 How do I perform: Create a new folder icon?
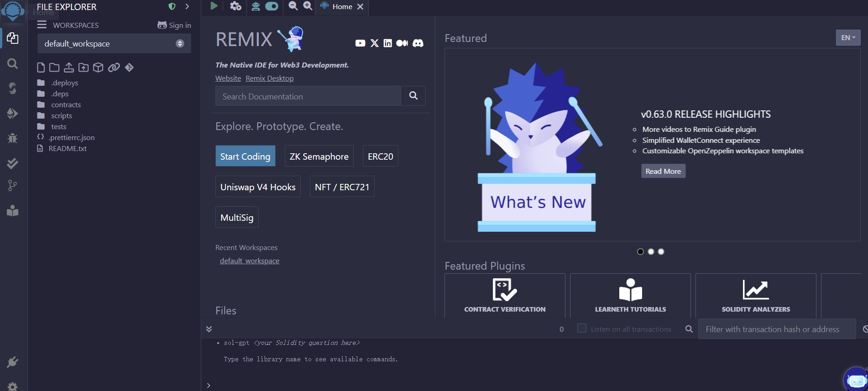pyautogui.click(x=54, y=68)
